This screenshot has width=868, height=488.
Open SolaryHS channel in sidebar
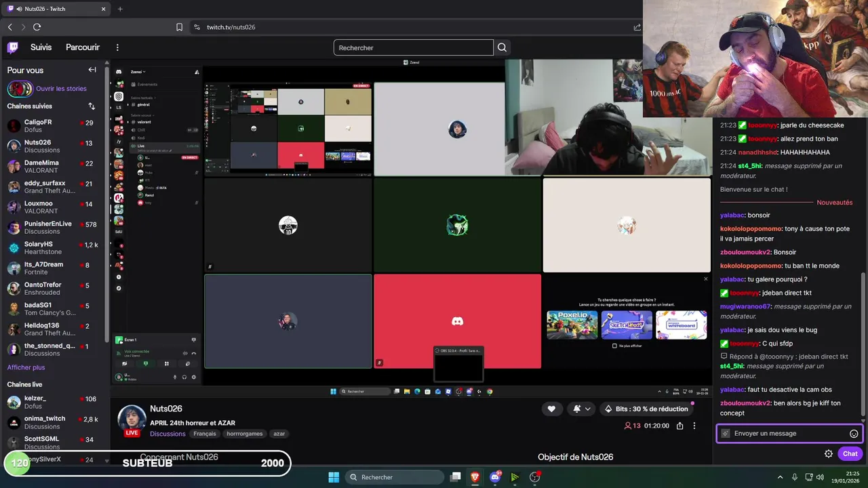(53, 248)
